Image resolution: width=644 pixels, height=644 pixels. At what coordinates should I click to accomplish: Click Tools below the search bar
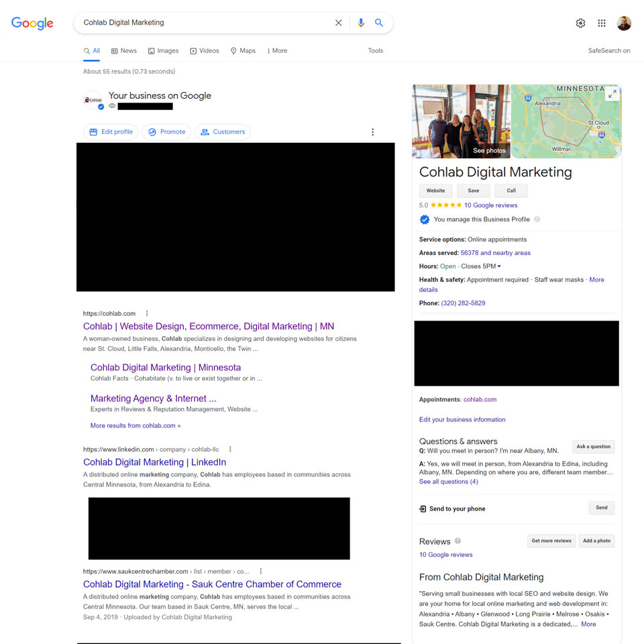pos(376,51)
